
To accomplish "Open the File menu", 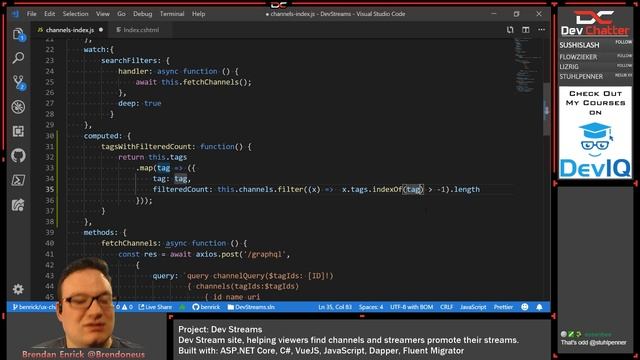I will point(31,13).
